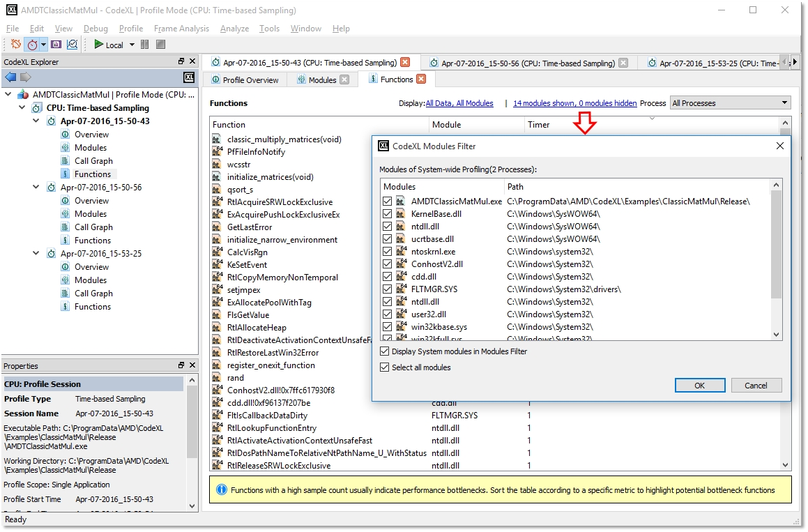Switch to Debug mode bug icon
Image resolution: width=808 pixels, height=532 pixels.
16,45
